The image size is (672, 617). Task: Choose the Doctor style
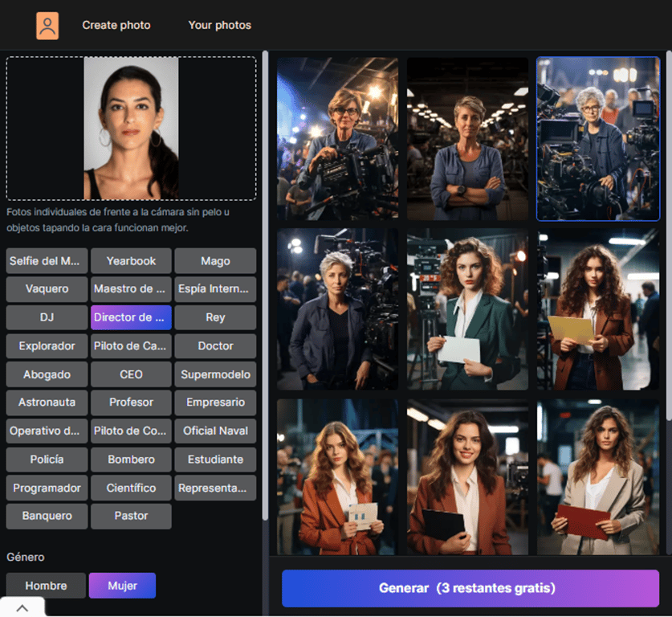tap(215, 346)
